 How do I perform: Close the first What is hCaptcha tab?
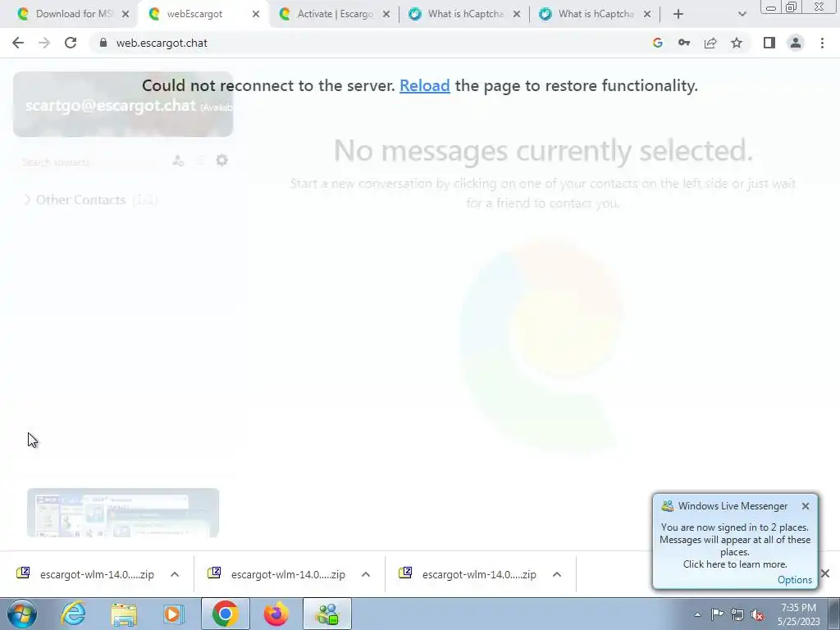517,15
